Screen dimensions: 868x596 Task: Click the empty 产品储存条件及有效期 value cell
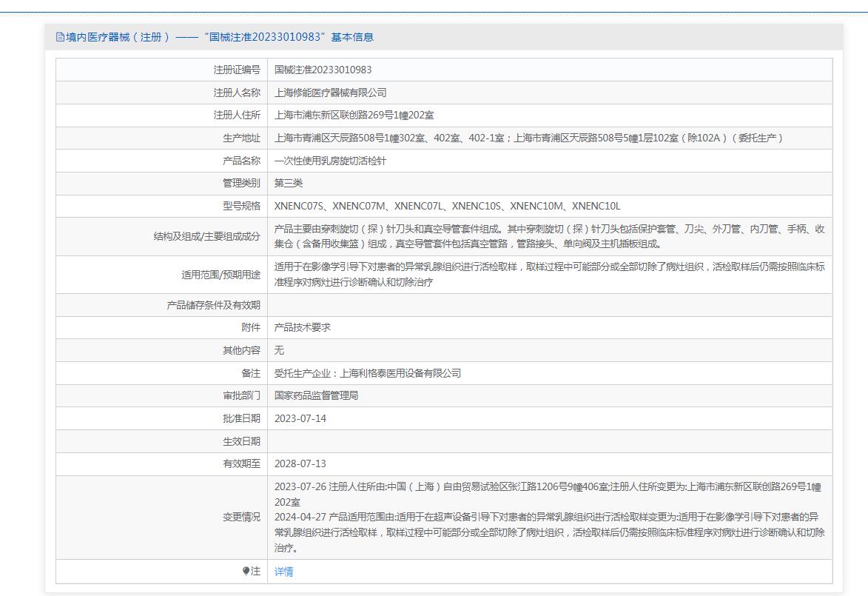(x=548, y=305)
